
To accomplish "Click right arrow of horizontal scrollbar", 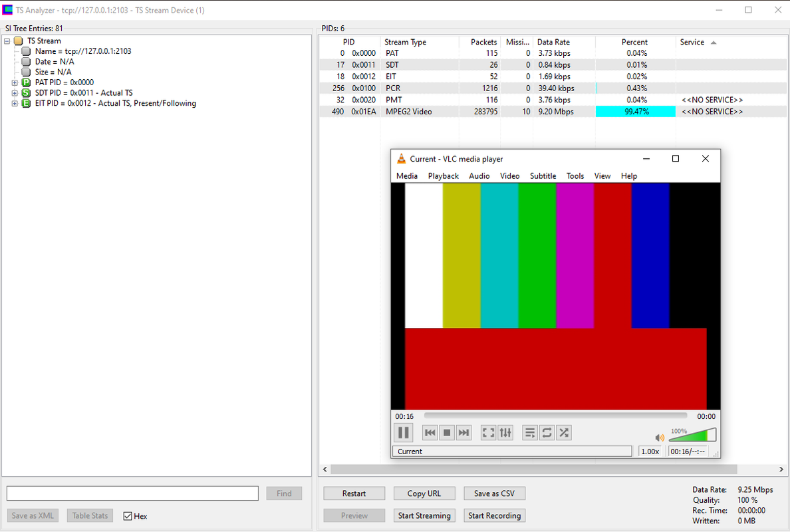I will [781, 469].
